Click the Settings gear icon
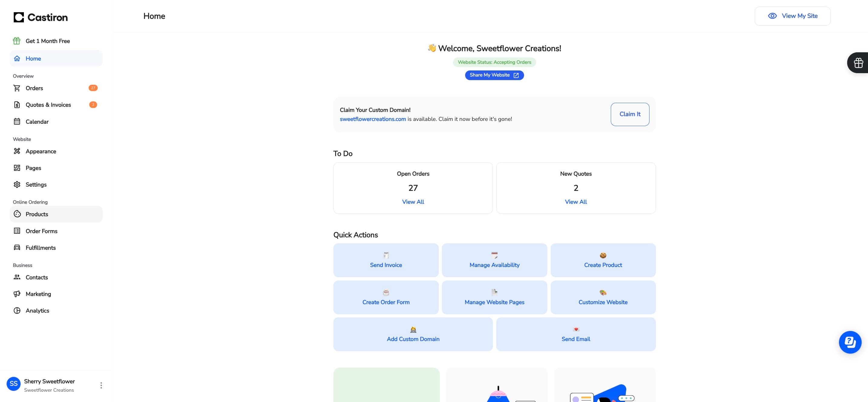Screen dimensions: 868x402 [x=17, y=184]
